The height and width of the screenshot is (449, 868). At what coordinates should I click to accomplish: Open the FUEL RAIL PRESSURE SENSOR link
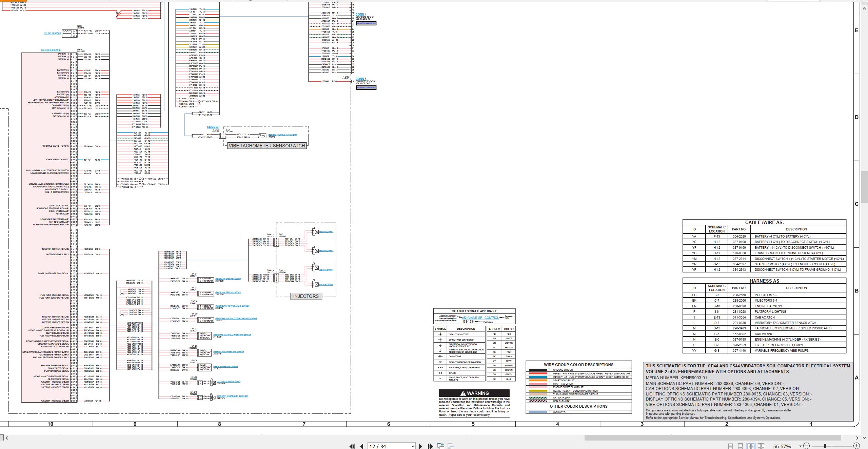229,352
